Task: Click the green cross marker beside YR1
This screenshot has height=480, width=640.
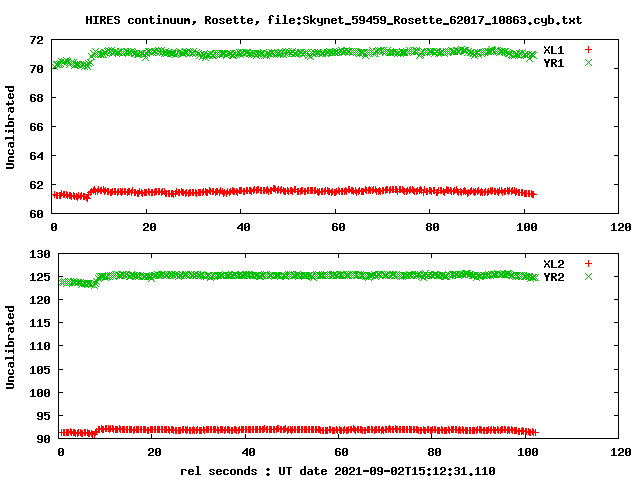Action: tap(588, 63)
